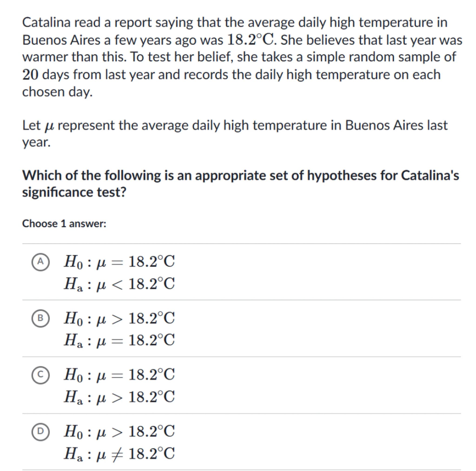476x471 pixels.
Task: Click the 18.2°C value in the passage
Action: tap(250, 40)
